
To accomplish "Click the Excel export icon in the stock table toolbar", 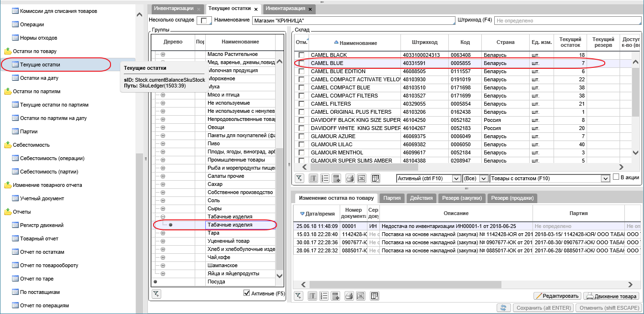I will click(362, 178).
